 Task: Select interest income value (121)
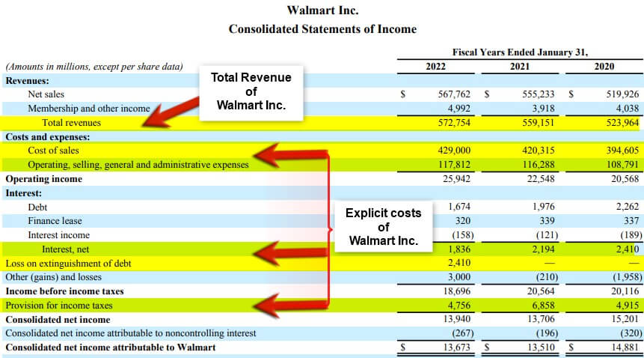[548, 235]
